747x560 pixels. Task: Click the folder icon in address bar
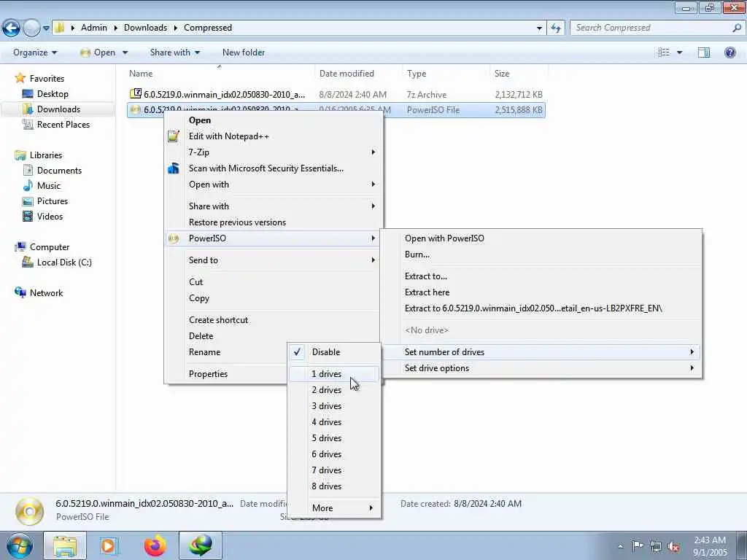[60, 28]
